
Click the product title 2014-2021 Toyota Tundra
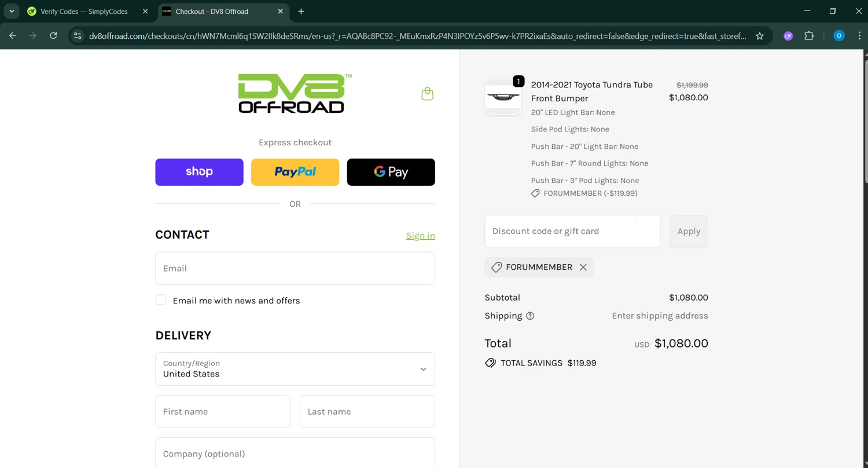[592, 92]
